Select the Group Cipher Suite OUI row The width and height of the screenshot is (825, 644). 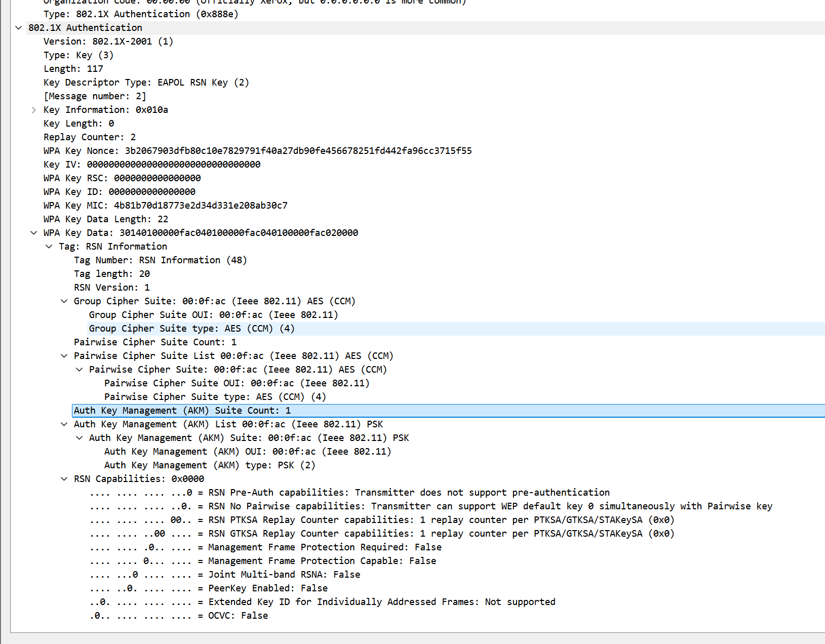(x=214, y=315)
